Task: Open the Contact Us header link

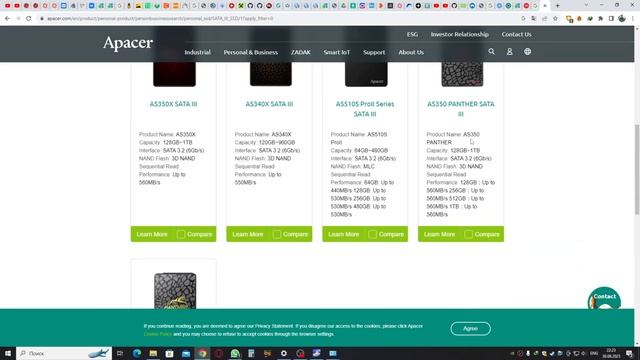Action: [516, 34]
